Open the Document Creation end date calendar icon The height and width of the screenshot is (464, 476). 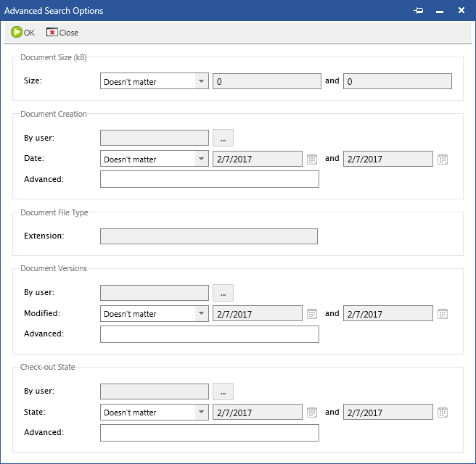pos(443,159)
